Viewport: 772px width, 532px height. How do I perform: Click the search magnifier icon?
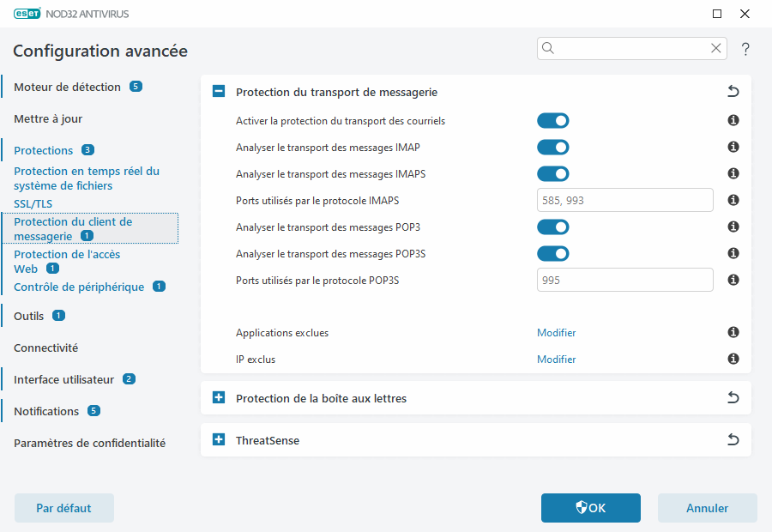548,48
